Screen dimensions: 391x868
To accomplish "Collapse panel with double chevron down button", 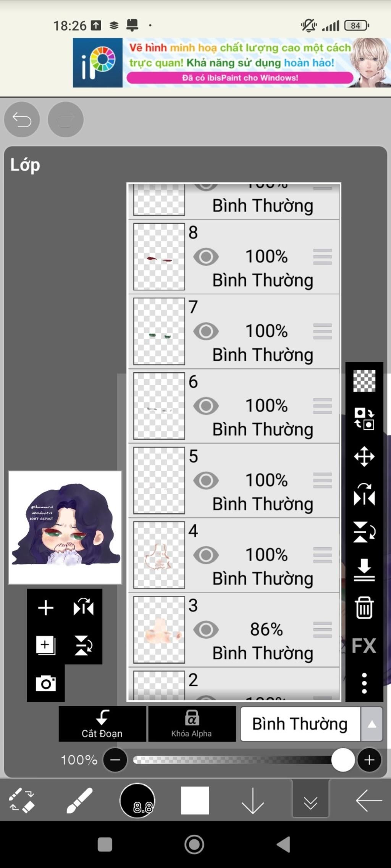I will coord(310,800).
